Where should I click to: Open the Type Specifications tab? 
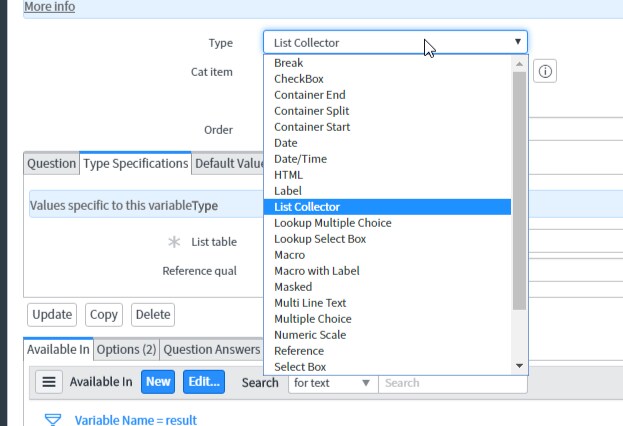click(135, 164)
